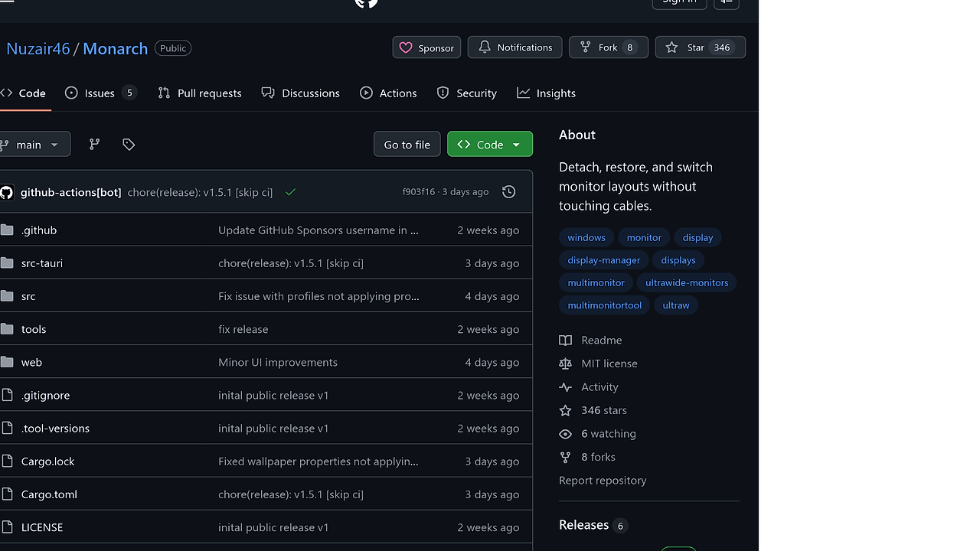Open the main branch dropdown
This screenshot has width=980, height=551.
click(34, 144)
